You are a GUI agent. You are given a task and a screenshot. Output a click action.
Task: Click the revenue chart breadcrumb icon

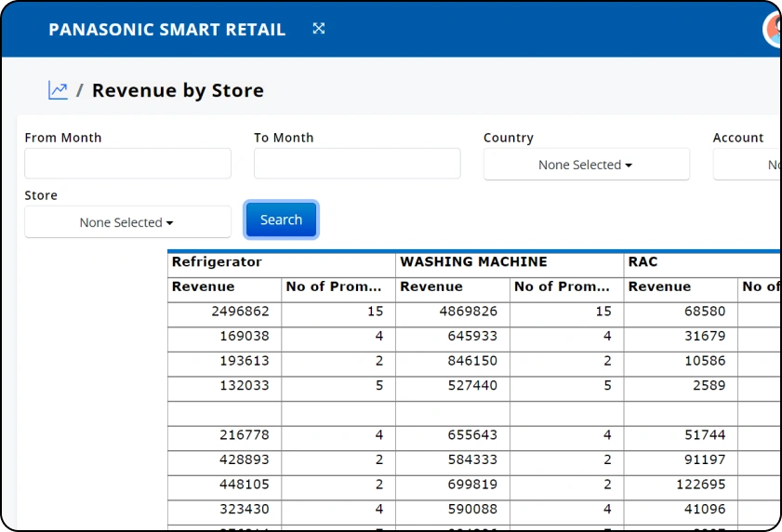point(58,90)
